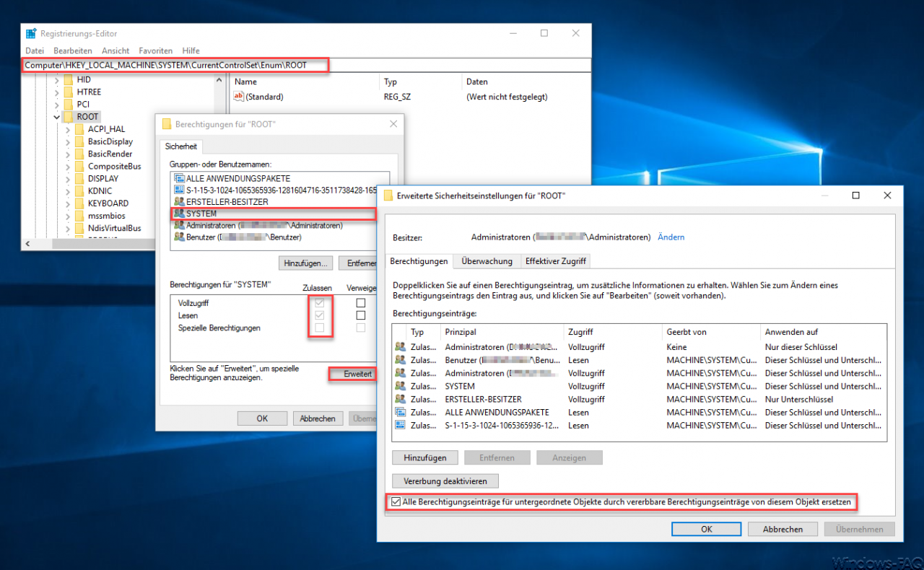Expand the CompositeBus subkey
924x570 pixels.
point(68,166)
